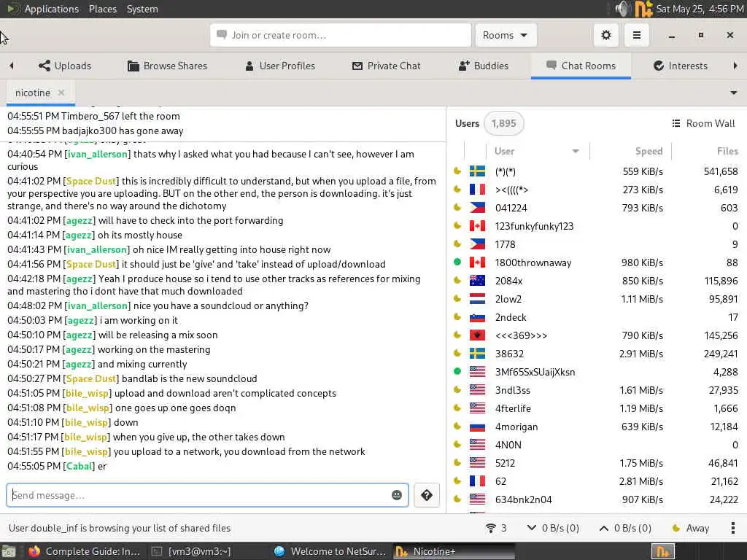Select the nicotine room tab
This screenshot has height=560, width=747.
click(x=32, y=93)
